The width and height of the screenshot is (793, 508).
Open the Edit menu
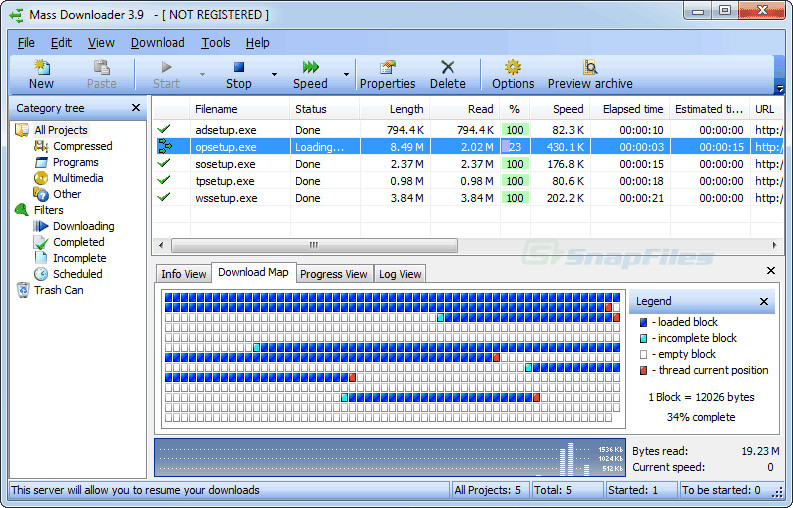[61, 43]
